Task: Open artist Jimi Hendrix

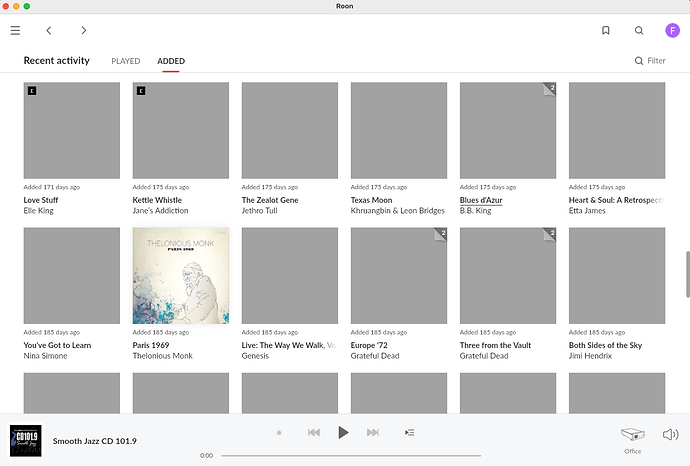Action: pyautogui.click(x=591, y=356)
